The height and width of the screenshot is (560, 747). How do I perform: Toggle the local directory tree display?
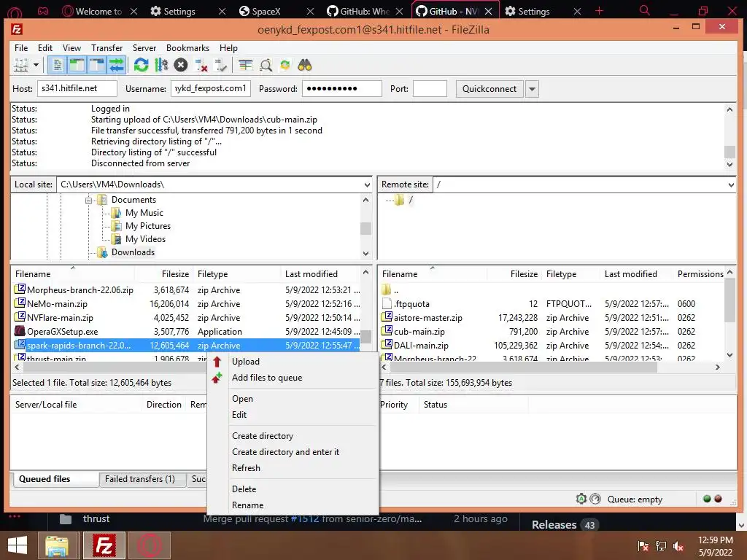point(77,65)
